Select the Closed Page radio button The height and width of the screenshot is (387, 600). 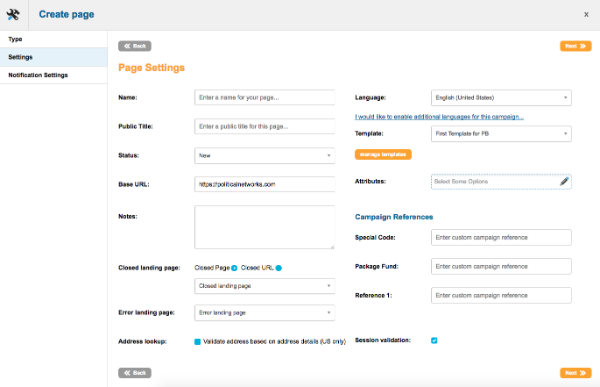(234, 268)
